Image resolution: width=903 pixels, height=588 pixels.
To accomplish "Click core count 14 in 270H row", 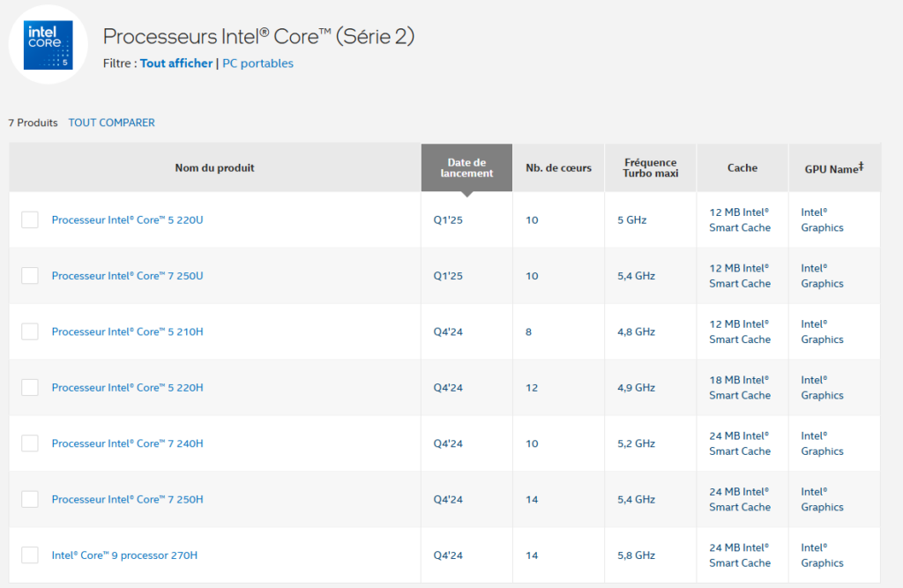I will [532, 555].
